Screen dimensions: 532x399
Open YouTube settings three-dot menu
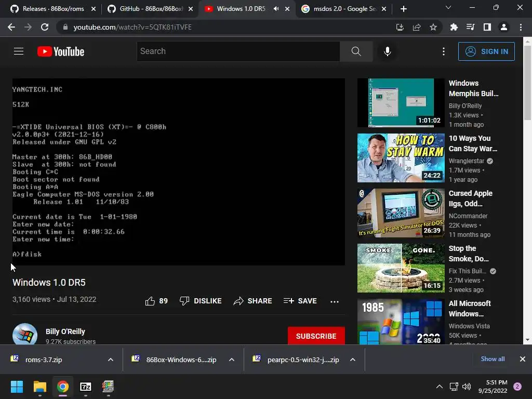click(444, 51)
